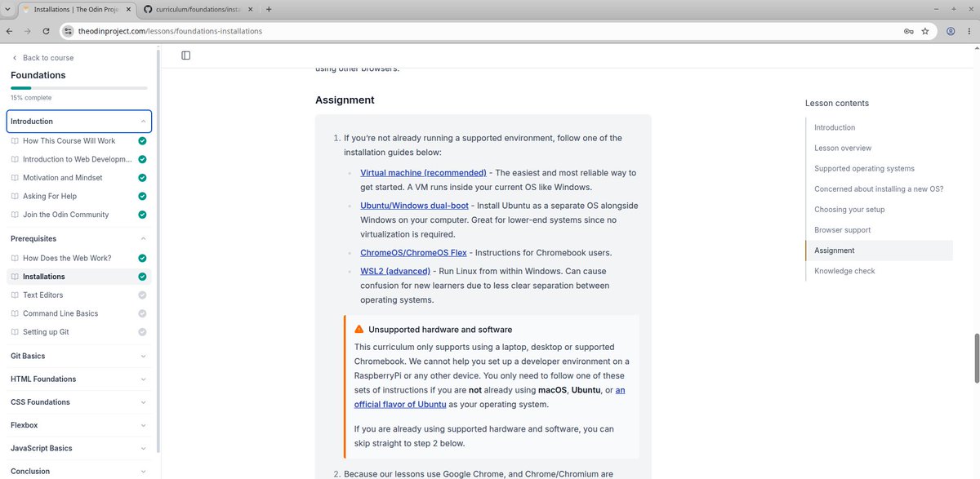Screen dimensions: 980x479
Task: Open the Chrome three-dot menu
Action: click(969, 31)
